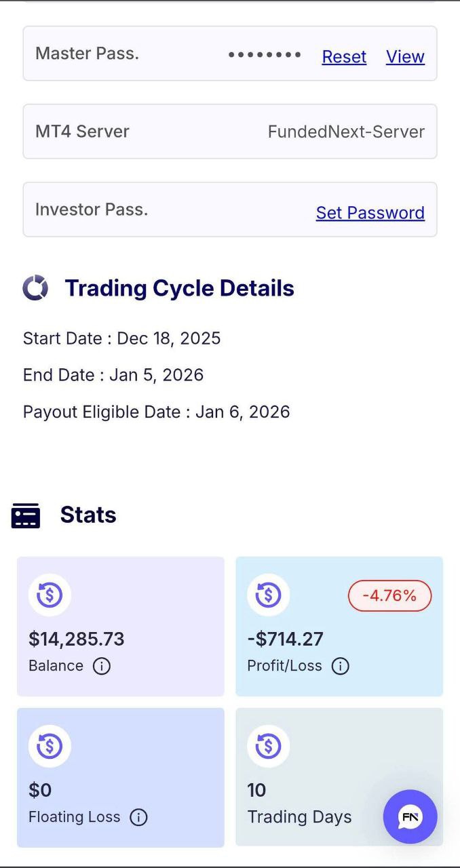Click the dollar icon on Balance card
Screen dimensions: 460x868
point(50,595)
